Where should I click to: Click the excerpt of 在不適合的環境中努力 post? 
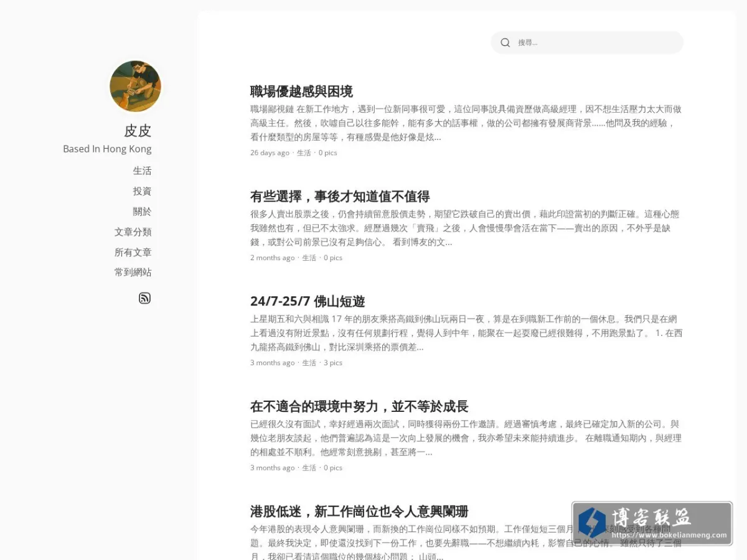click(466, 439)
